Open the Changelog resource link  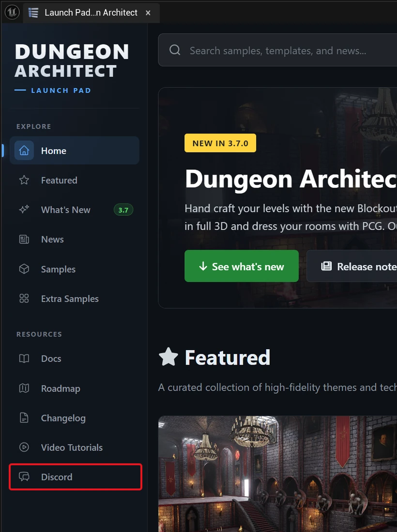pyautogui.click(x=75, y=418)
